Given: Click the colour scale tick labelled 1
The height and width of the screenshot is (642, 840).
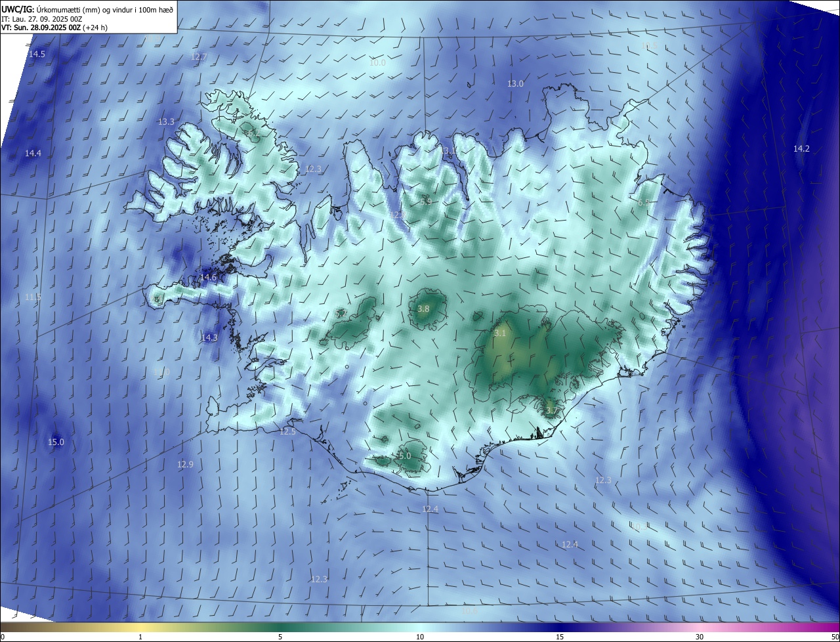Looking at the screenshot, I should [140, 637].
